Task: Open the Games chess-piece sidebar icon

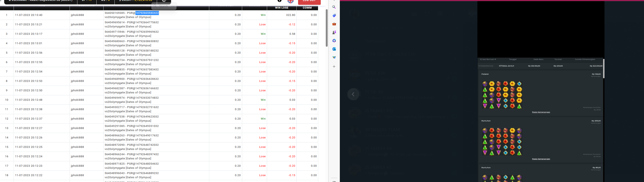Action: point(334,32)
